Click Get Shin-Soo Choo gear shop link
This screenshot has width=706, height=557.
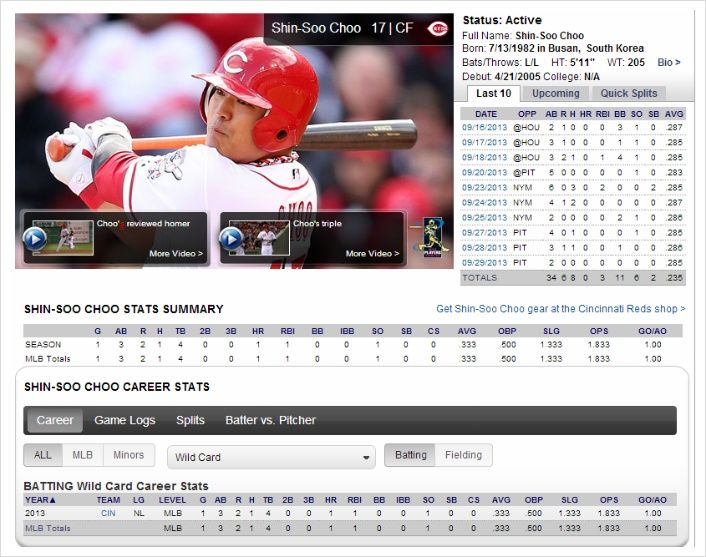[x=561, y=309]
